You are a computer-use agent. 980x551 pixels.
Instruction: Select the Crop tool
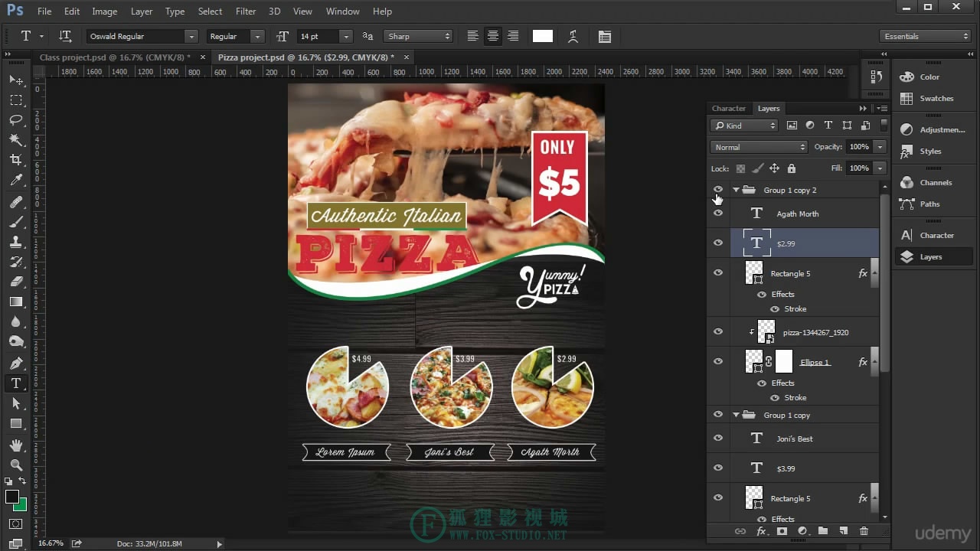pyautogui.click(x=16, y=160)
